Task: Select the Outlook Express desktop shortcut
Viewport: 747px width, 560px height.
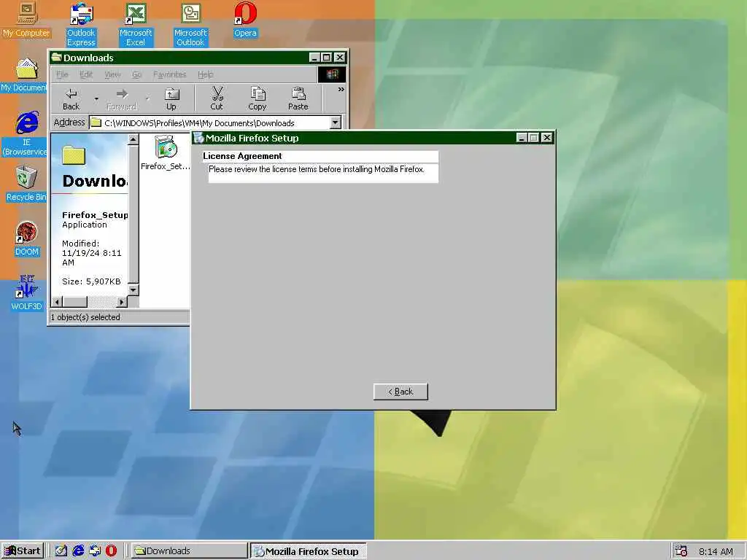Action: tap(81, 24)
